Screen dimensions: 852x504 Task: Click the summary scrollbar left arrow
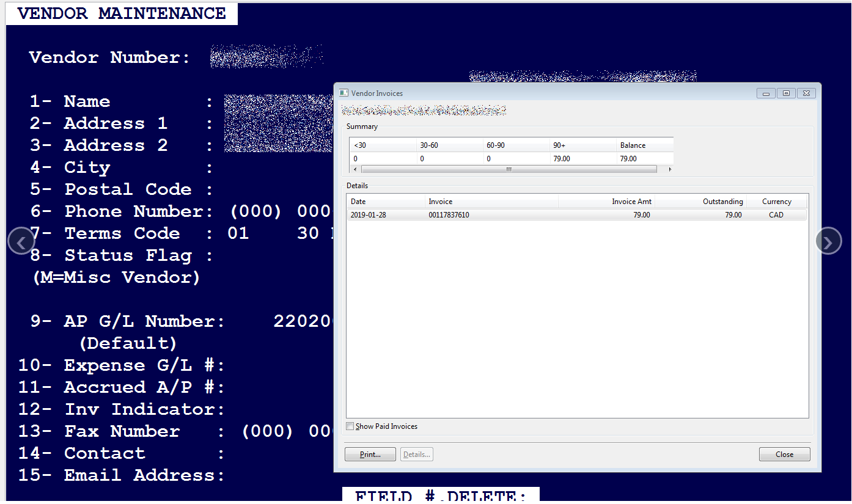pos(356,169)
